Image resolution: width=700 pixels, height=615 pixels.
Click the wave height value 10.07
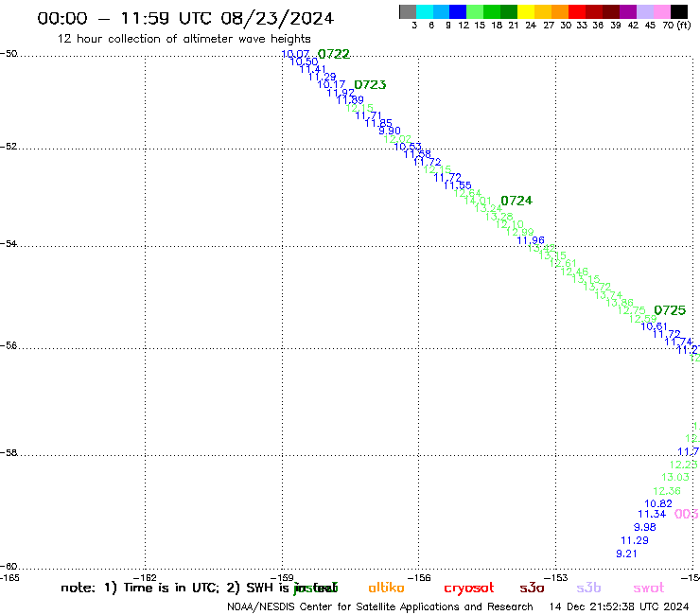[295, 54]
